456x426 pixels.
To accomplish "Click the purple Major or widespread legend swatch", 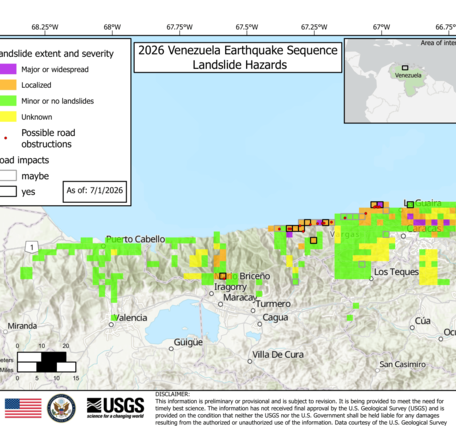I will pos(8,69).
